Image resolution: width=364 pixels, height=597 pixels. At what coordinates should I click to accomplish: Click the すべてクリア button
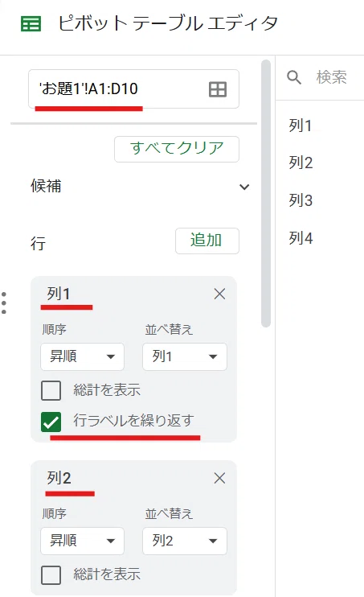click(x=177, y=149)
